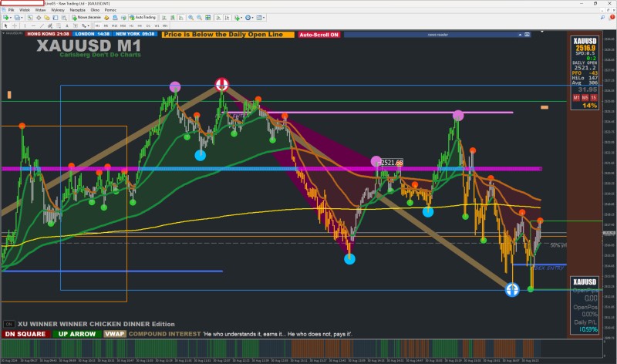
Task: Toggle red M1 box in XAUUSD panel
Action: 576,98
